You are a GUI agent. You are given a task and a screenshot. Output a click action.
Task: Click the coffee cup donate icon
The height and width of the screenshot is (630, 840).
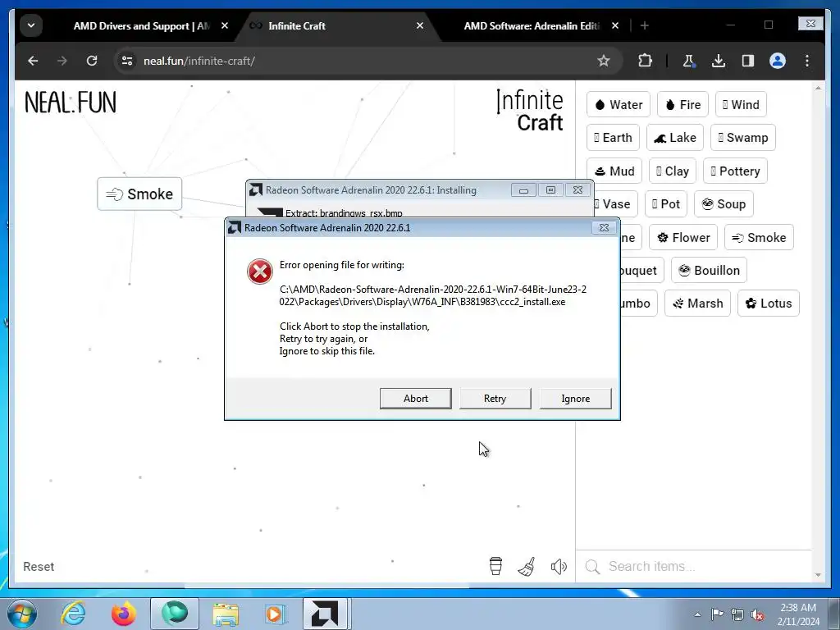(496, 566)
